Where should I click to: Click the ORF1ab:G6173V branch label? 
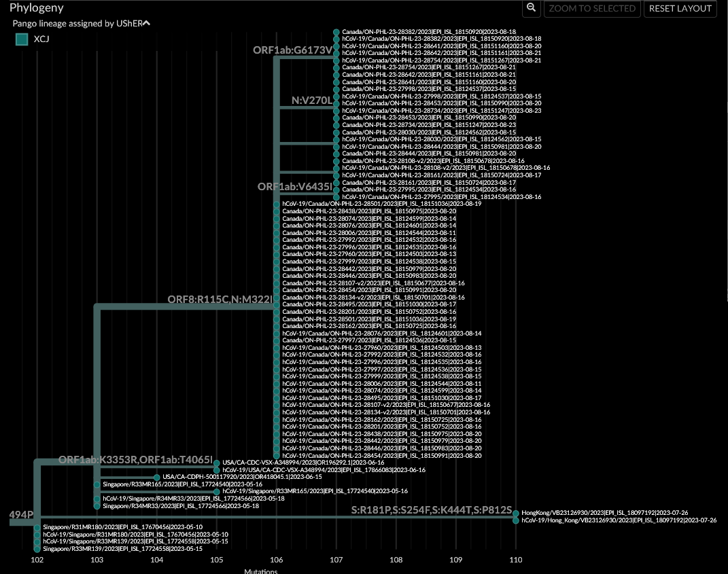(292, 50)
